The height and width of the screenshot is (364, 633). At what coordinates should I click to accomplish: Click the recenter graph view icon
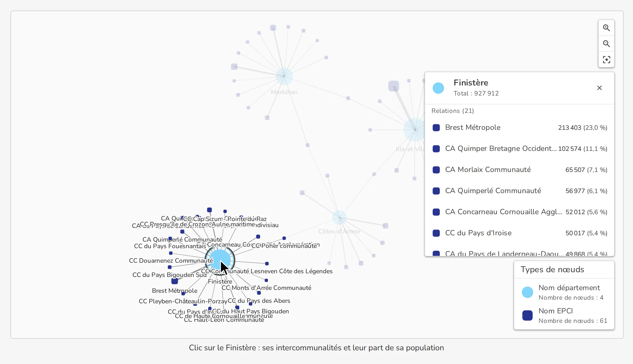pyautogui.click(x=606, y=60)
